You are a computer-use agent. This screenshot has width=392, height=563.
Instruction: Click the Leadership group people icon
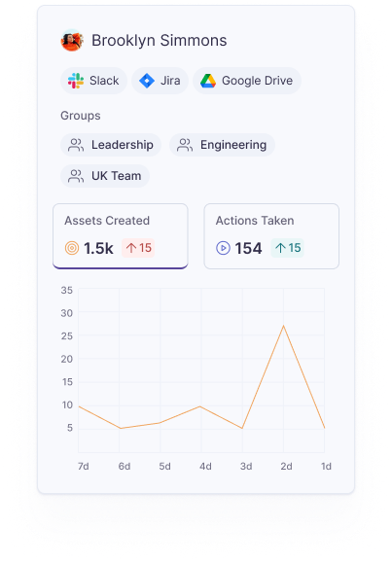76,145
